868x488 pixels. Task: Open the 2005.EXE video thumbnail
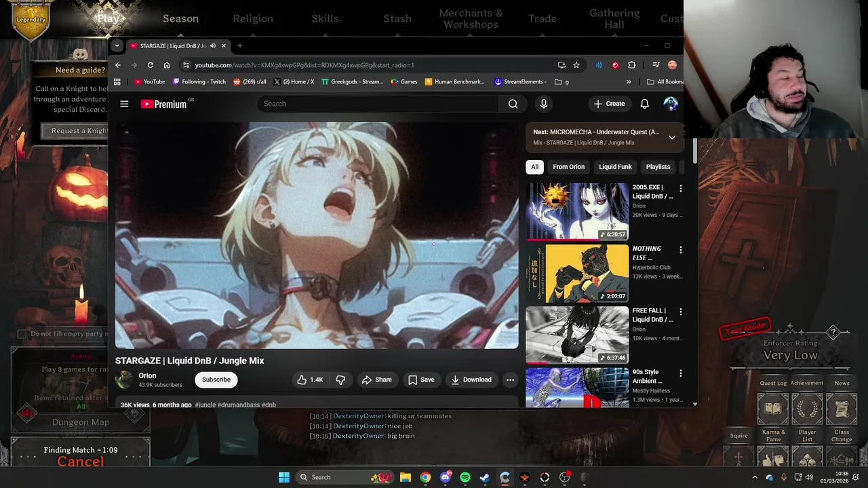coord(577,211)
